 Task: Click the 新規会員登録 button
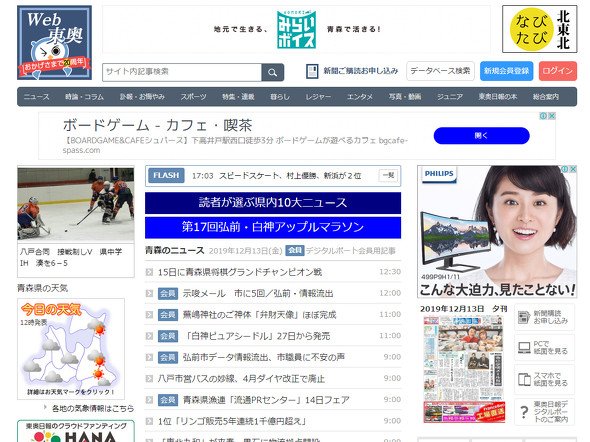(x=506, y=71)
